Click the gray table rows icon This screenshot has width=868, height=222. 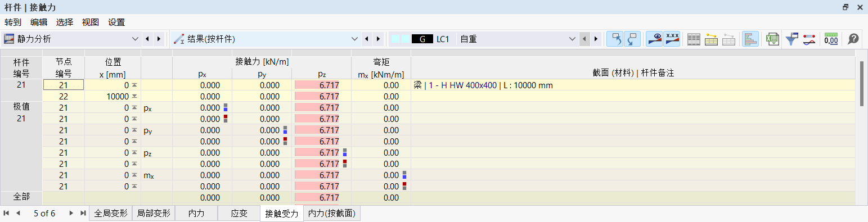[694, 39]
